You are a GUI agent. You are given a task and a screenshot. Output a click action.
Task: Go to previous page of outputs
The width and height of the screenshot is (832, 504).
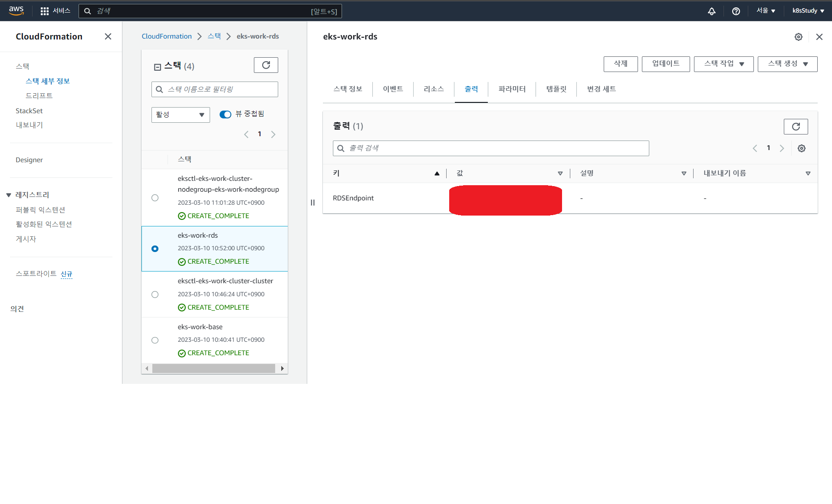pos(755,148)
